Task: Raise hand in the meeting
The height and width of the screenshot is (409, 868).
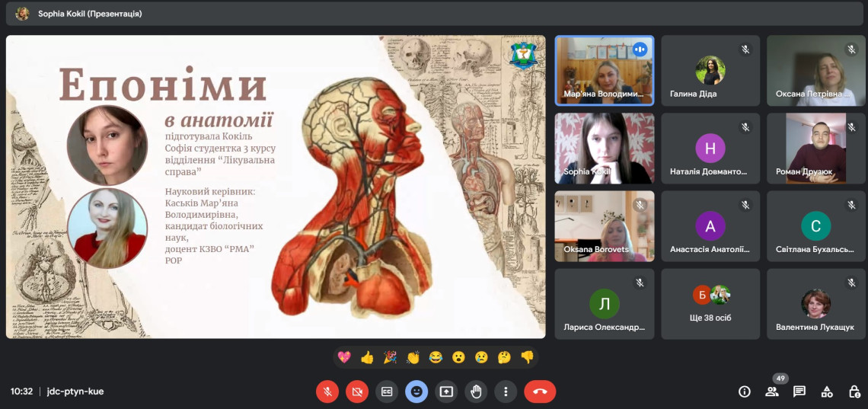Action: [x=476, y=391]
